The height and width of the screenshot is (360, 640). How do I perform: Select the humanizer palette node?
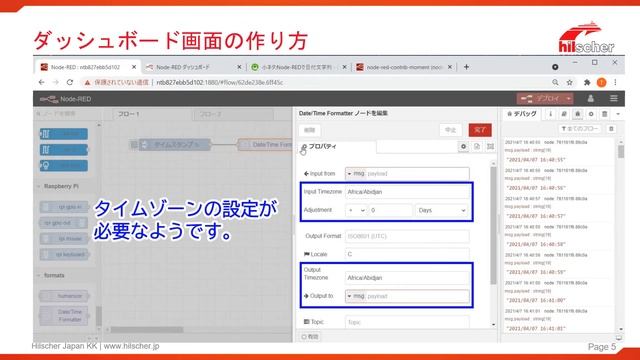[x=64, y=296]
